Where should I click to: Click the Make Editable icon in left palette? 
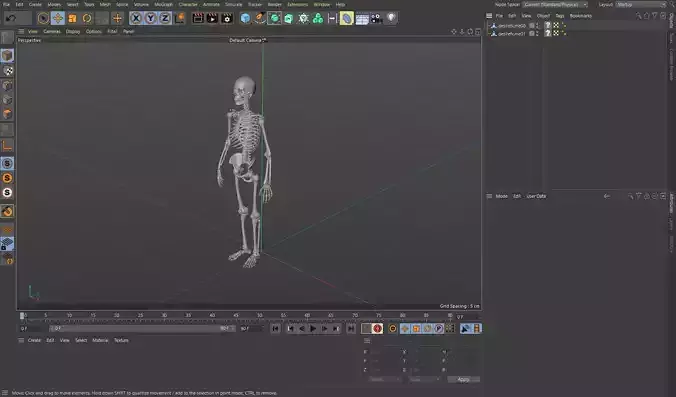click(7, 38)
